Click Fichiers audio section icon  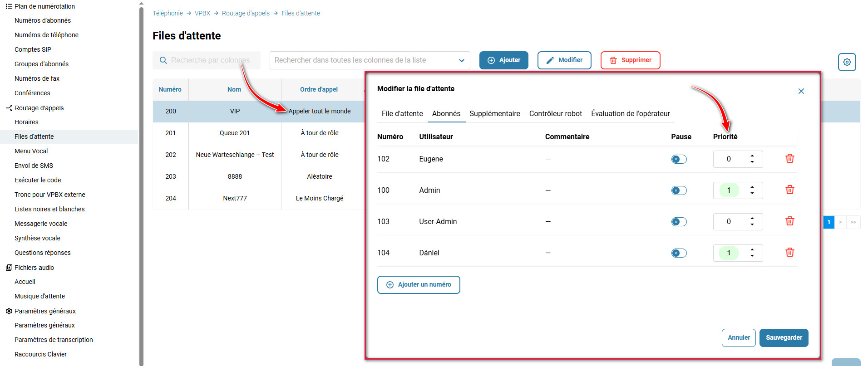pos(9,268)
